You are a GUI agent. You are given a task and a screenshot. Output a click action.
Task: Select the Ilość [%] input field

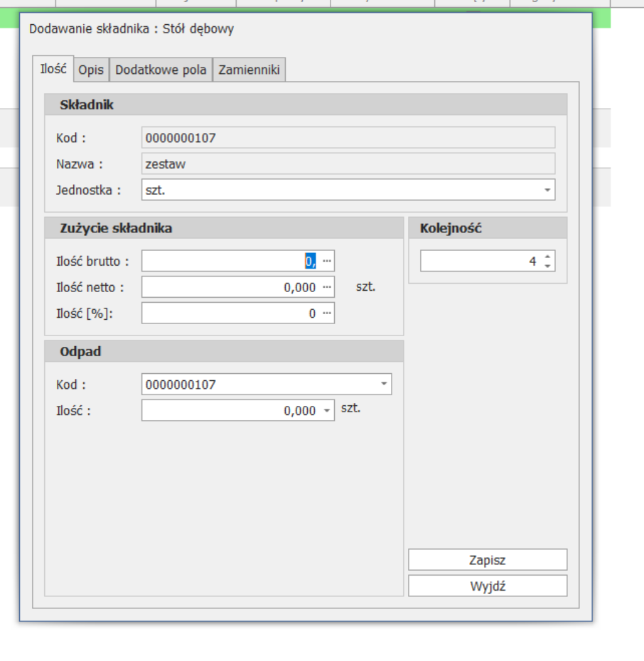coord(227,313)
